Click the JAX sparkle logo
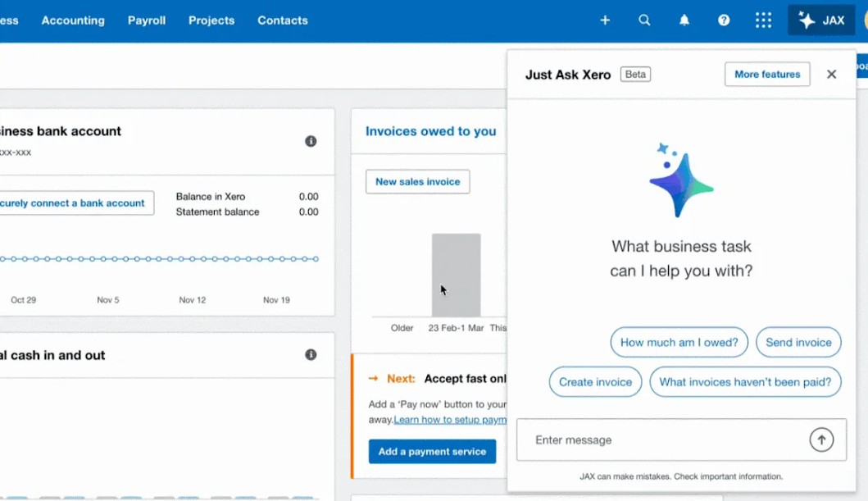The width and height of the screenshot is (868, 501). tap(681, 180)
